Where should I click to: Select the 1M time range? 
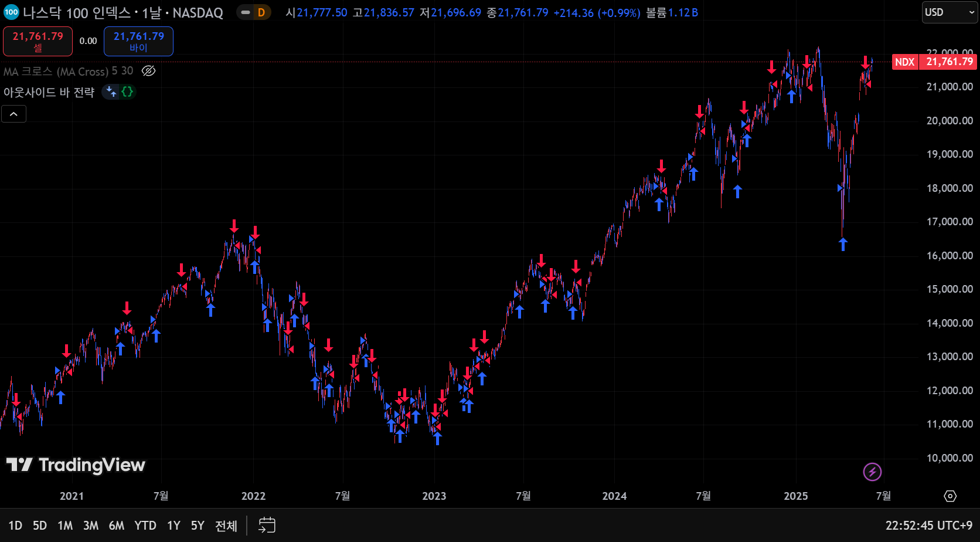65,526
